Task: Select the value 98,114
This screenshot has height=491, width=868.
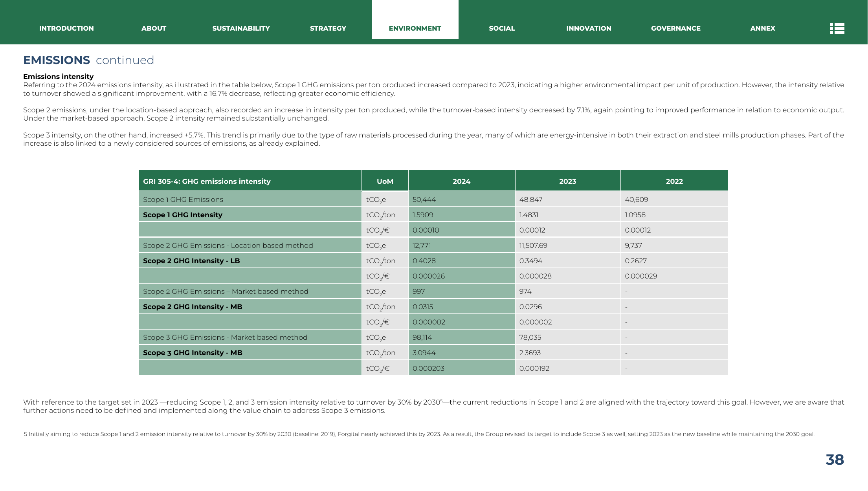Action: (x=422, y=337)
